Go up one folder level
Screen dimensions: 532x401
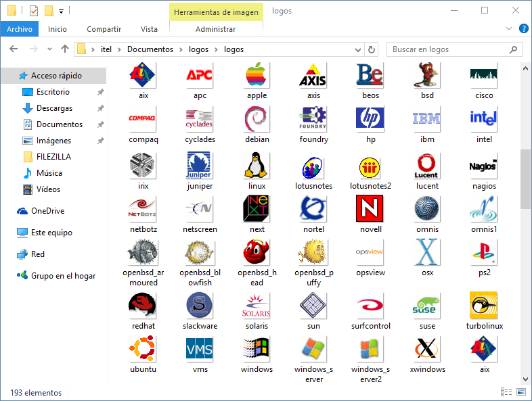[65, 49]
